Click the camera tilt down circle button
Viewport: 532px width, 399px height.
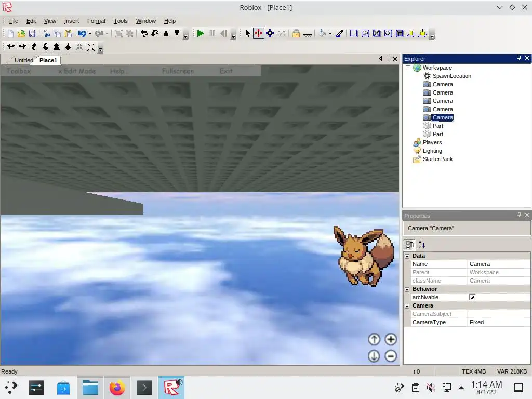pos(374,356)
